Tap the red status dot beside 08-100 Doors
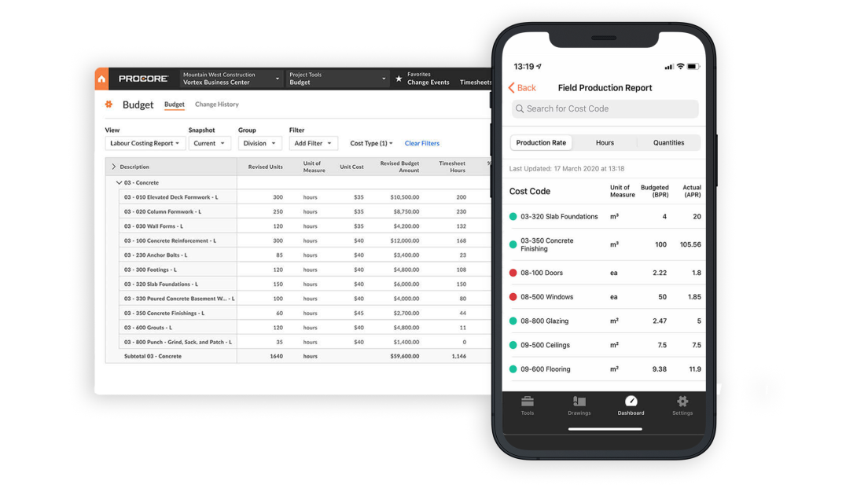Screen dimensions: 868x488 click(x=512, y=273)
